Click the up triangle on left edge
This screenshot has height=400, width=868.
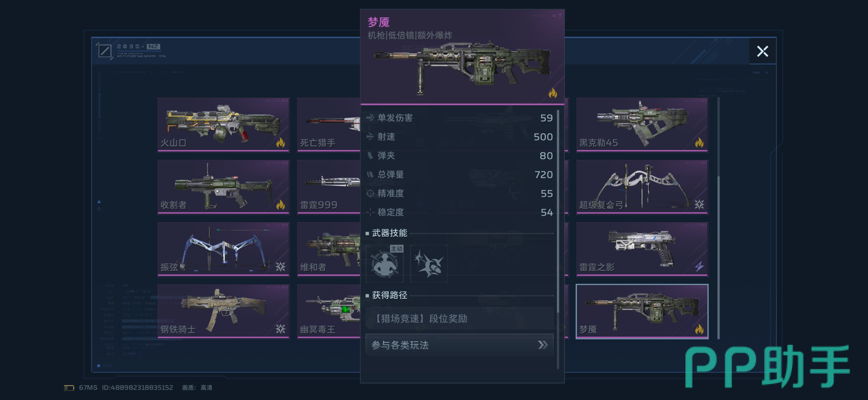pos(99,202)
